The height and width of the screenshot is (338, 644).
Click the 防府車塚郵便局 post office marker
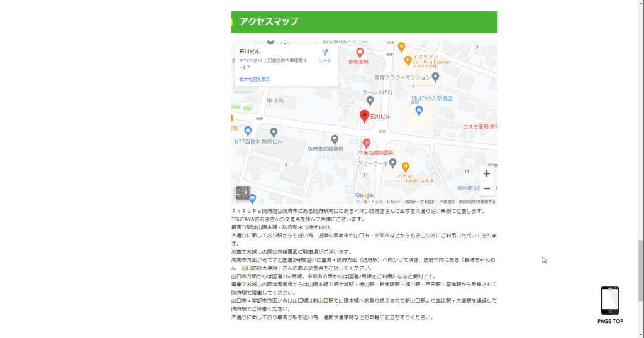(x=335, y=139)
